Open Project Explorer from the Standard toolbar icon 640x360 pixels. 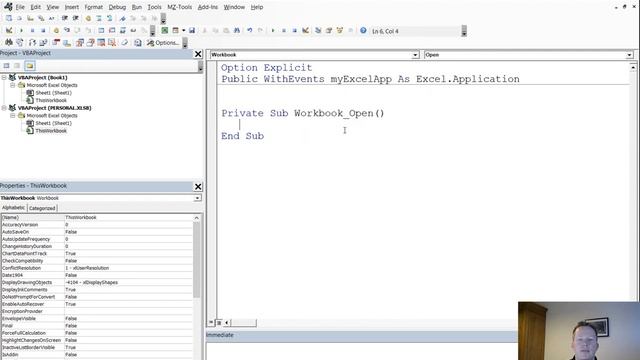(x=318, y=31)
